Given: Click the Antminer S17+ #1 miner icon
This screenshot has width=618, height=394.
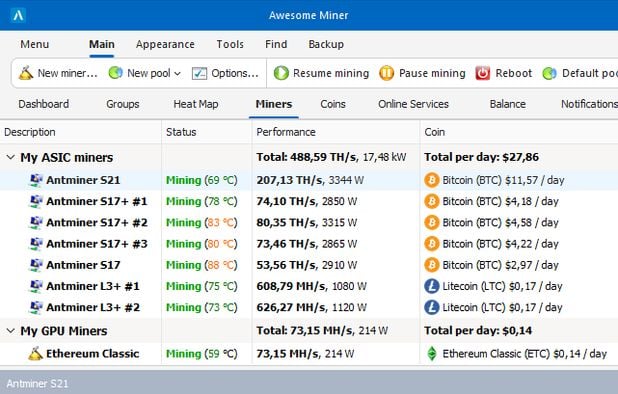Looking at the screenshot, I should pos(36,201).
